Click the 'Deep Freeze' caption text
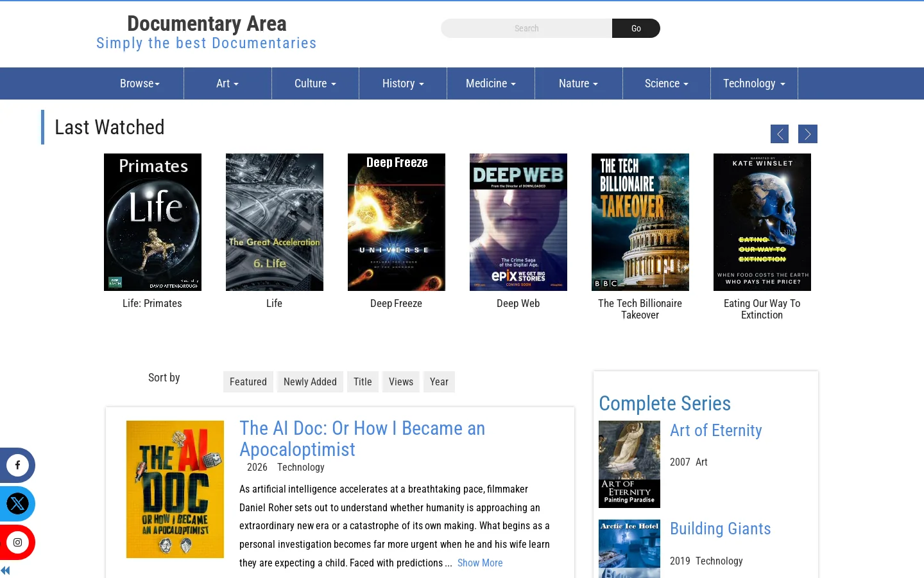 click(396, 303)
